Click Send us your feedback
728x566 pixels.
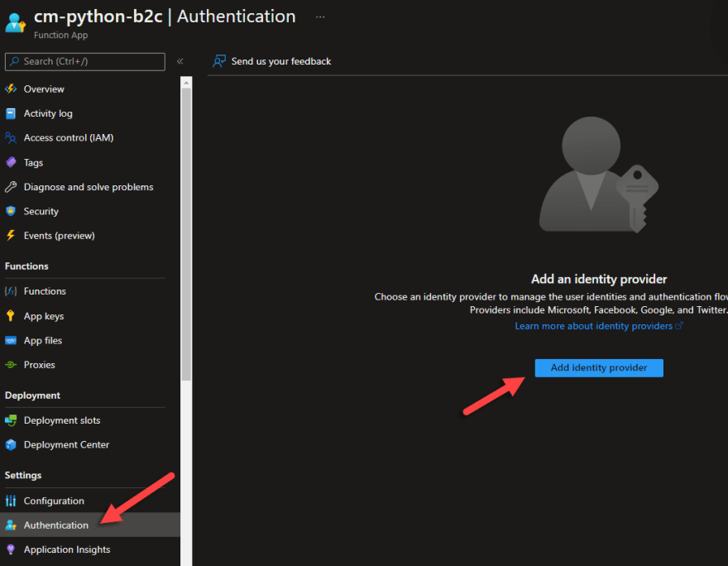(271, 61)
